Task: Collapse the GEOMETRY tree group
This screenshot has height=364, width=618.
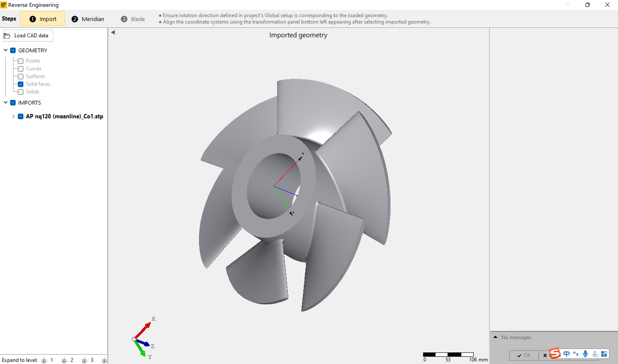Action: coord(5,50)
